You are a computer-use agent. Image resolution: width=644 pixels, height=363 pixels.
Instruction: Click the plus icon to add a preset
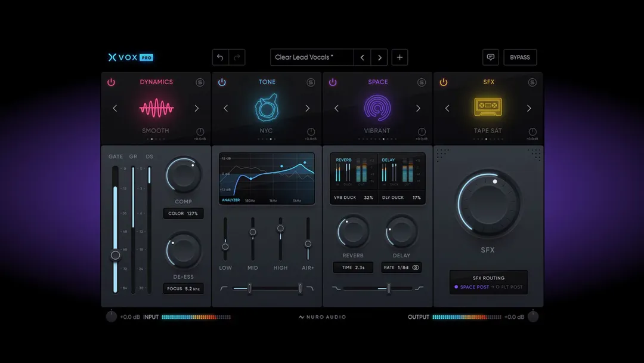pyautogui.click(x=400, y=57)
